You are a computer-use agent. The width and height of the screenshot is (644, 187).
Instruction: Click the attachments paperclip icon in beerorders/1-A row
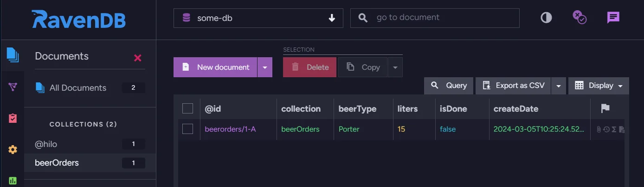pyautogui.click(x=599, y=129)
